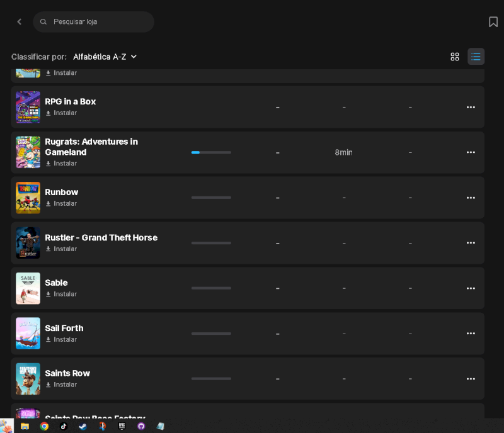Click Instalar under Sail Forth
504x433 pixels.
tap(61, 339)
